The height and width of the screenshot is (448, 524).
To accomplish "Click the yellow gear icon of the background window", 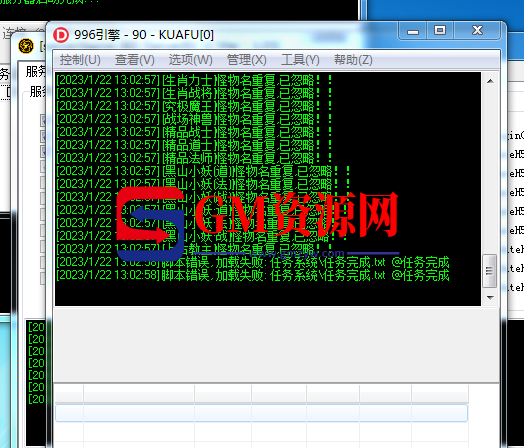I will pyautogui.click(x=26, y=46).
